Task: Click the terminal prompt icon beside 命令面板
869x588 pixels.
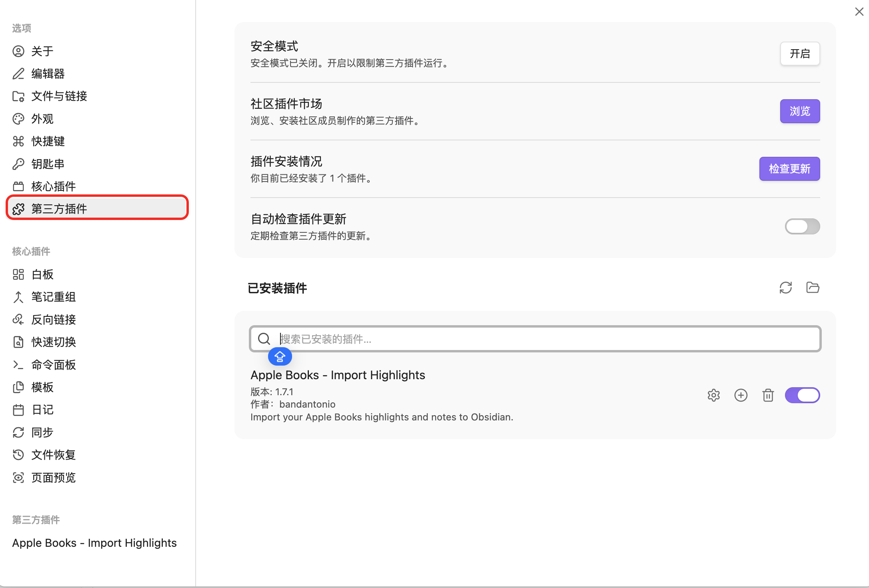Action: [18, 365]
